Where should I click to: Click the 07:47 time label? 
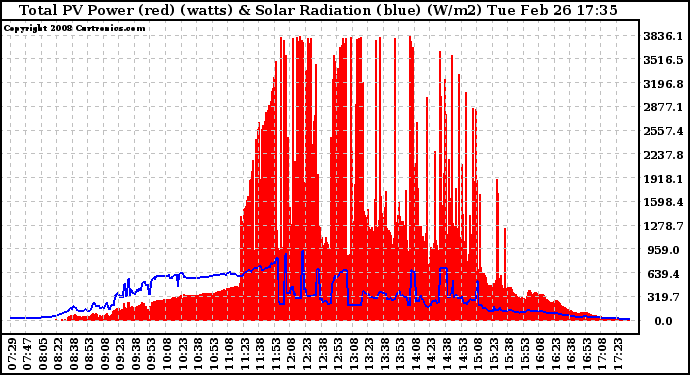coord(27,354)
